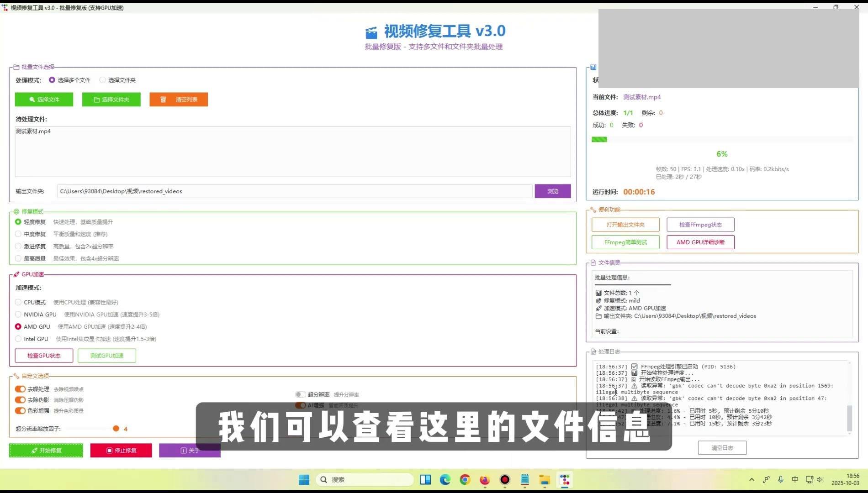Open File Explorer from the taskbar
868x493 pixels.
click(545, 479)
